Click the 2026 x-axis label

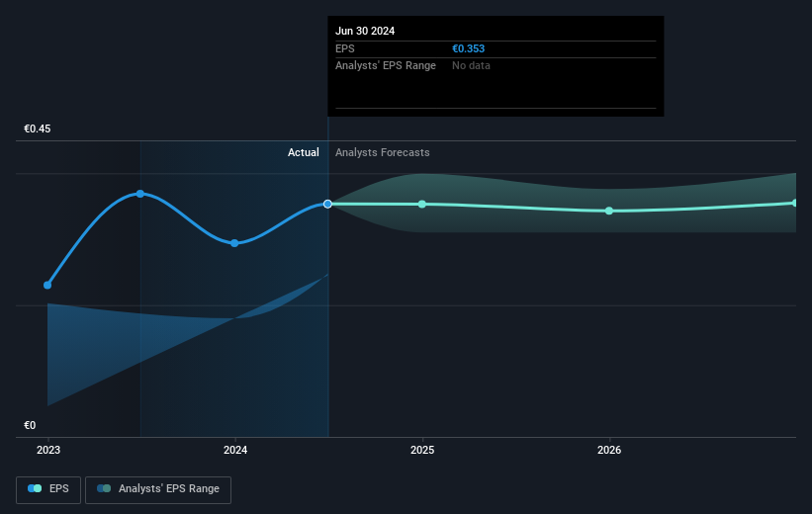609,450
